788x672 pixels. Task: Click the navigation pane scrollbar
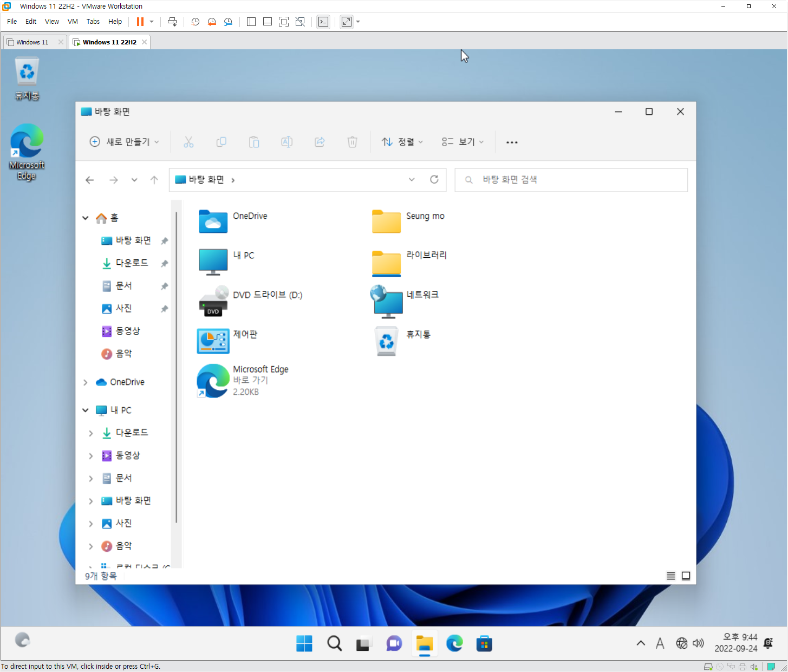177,367
